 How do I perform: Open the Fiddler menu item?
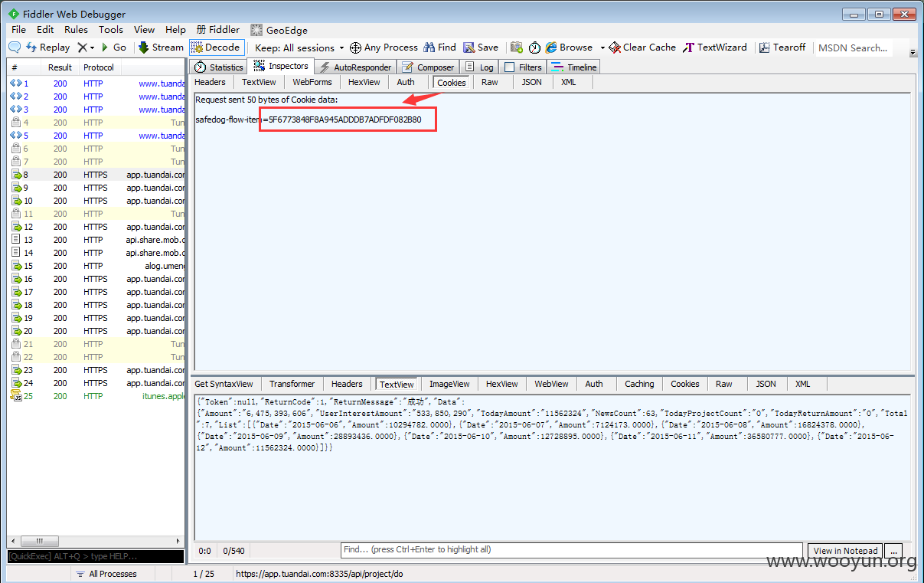217,30
